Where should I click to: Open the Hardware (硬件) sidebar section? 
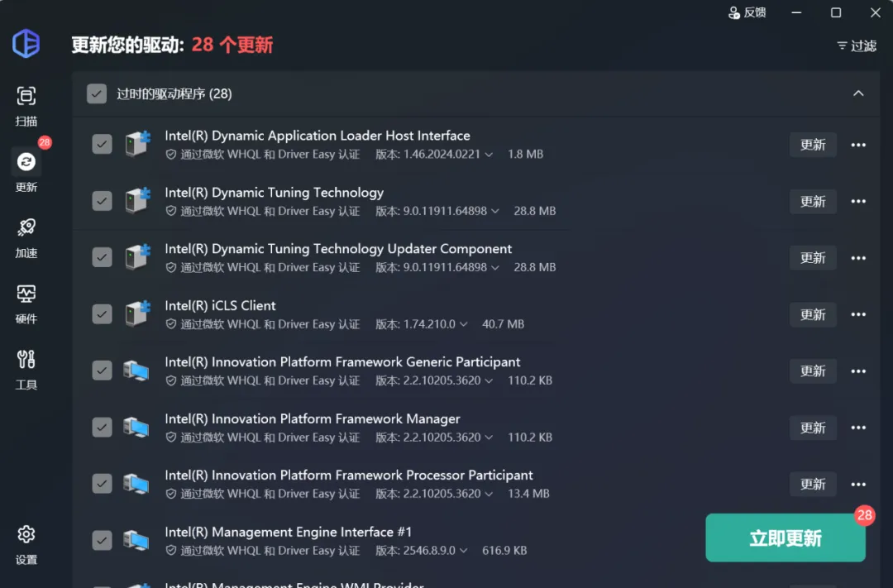(26, 304)
